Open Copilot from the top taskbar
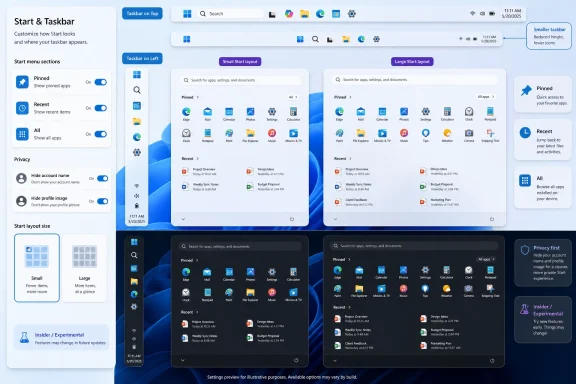 point(289,14)
